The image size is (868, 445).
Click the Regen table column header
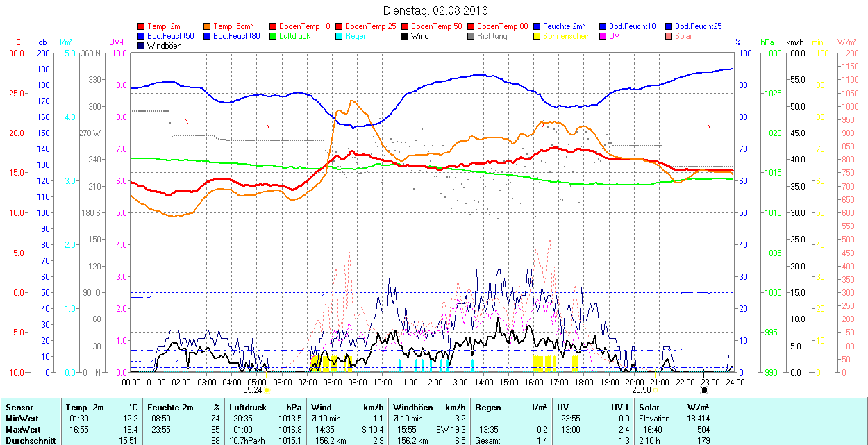(489, 408)
